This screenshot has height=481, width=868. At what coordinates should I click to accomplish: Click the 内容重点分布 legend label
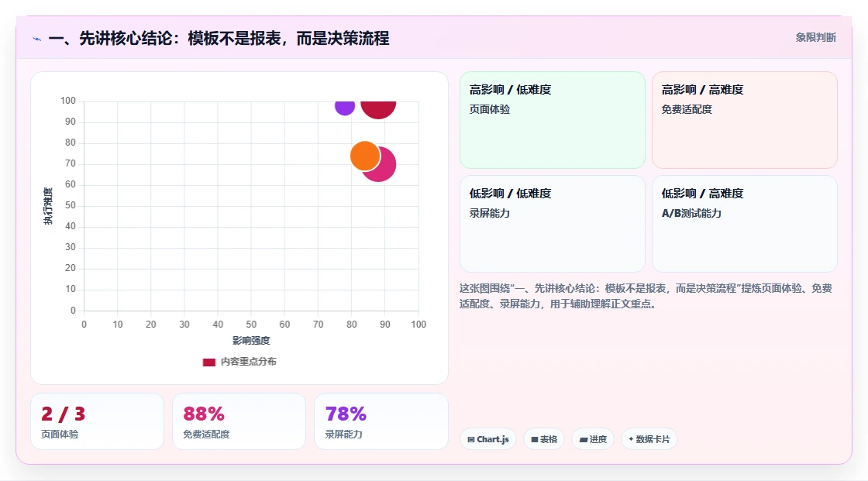click(x=248, y=362)
